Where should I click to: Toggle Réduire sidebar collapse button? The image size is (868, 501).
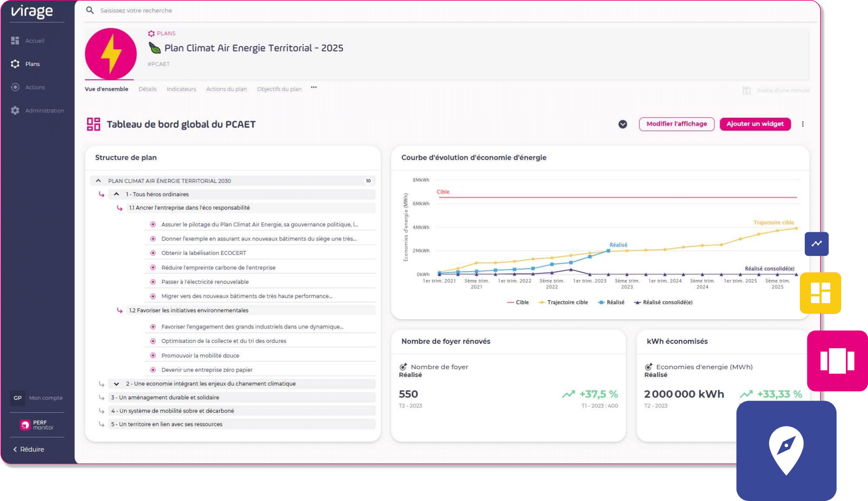[x=28, y=450]
